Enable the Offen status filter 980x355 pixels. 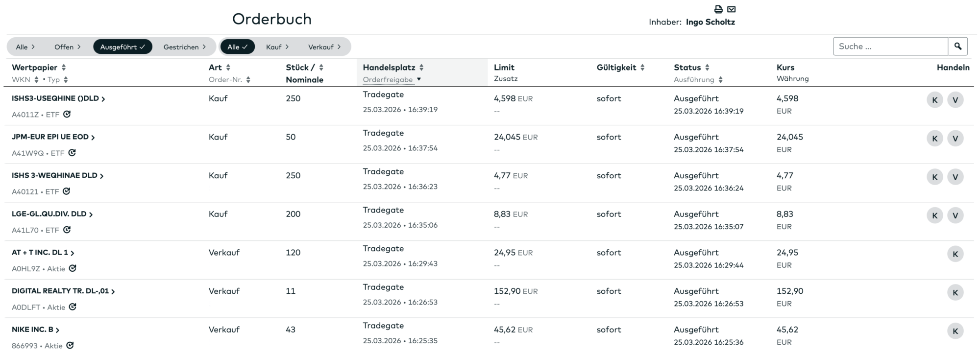(67, 47)
